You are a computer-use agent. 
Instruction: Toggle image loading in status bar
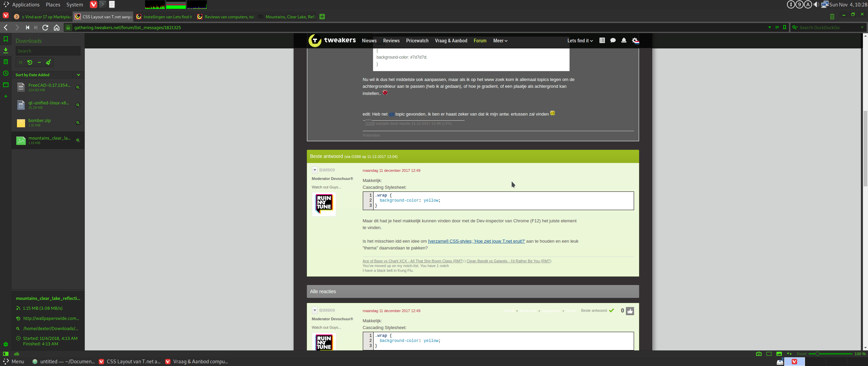[779, 354]
